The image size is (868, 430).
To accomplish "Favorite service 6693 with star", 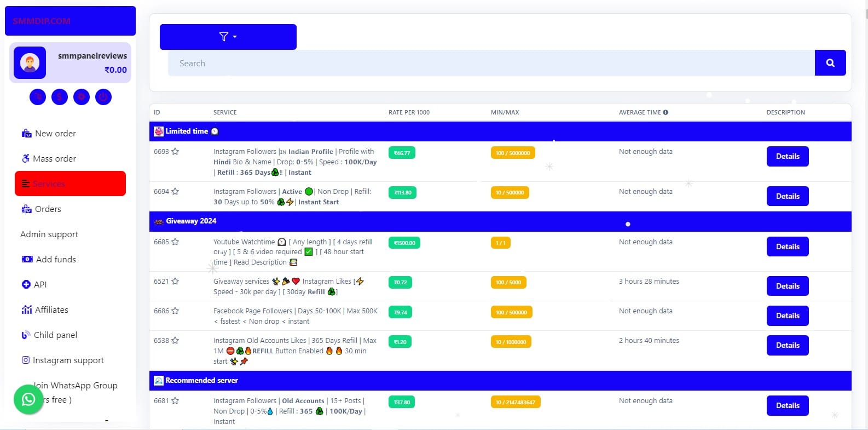I will pos(175,152).
